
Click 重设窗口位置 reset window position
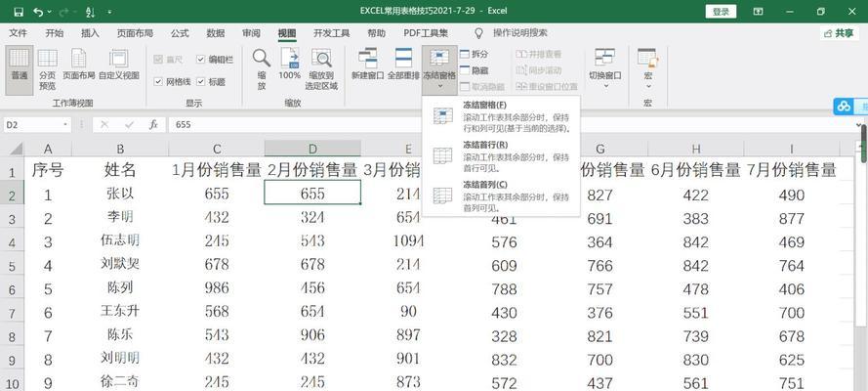click(547, 86)
